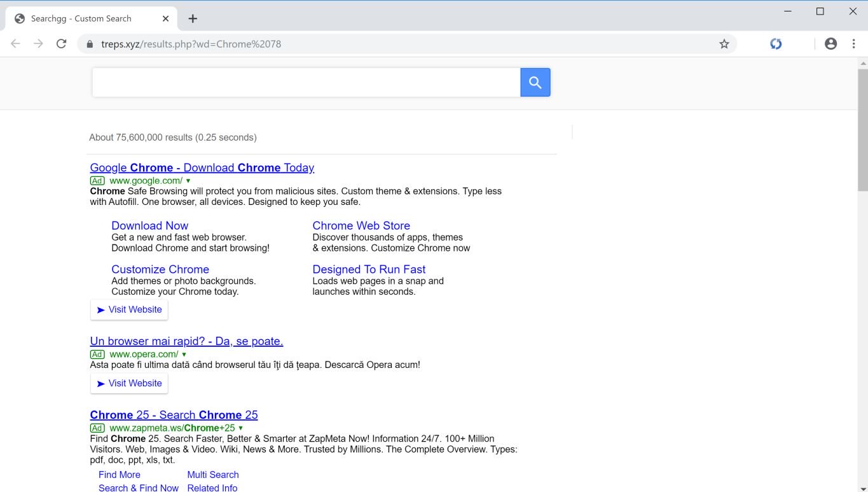This screenshot has height=492, width=868.
Task: Click the www.zapmeta.ws/Chrome+25 green URL
Action: (x=172, y=428)
